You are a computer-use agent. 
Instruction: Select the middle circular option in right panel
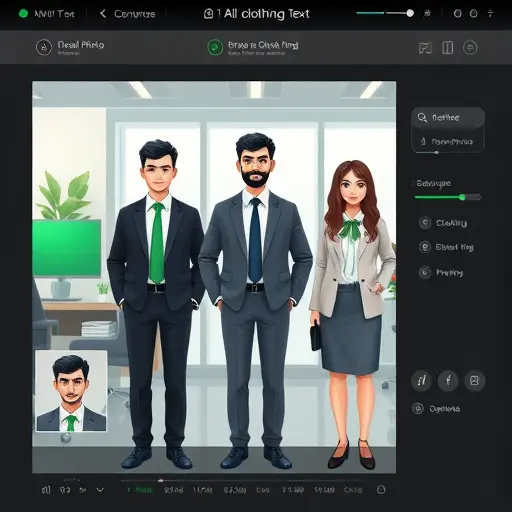[x=425, y=247]
